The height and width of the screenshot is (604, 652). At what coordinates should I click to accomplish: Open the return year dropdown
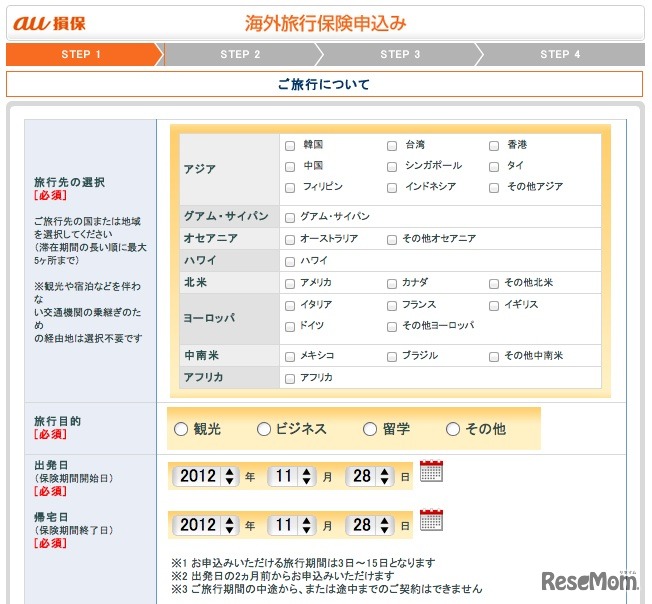[205, 525]
